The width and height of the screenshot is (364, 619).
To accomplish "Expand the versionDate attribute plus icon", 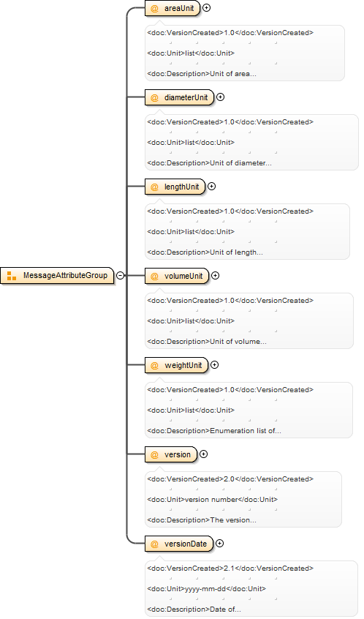I will pos(220,543).
